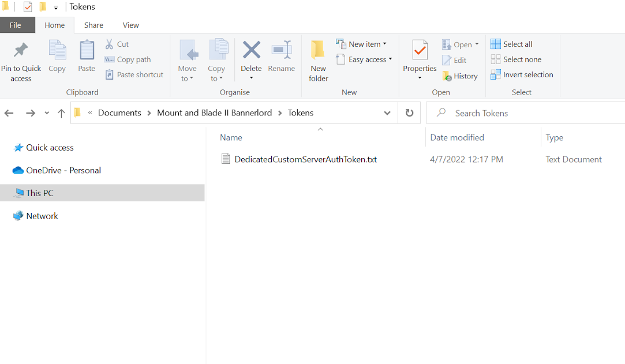625x364 pixels.
Task: Click the Text Document type cell
Action: click(x=574, y=159)
